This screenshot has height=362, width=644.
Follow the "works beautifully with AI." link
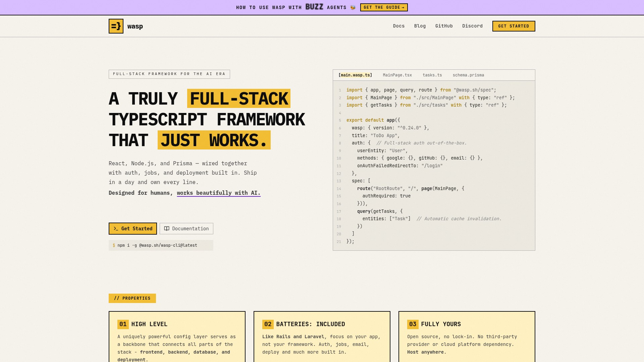pos(219,193)
